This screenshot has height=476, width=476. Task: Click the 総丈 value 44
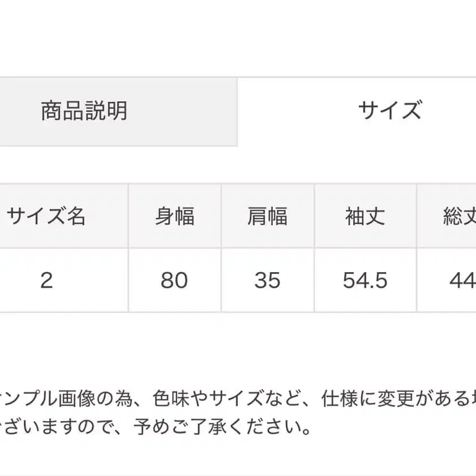(463, 281)
